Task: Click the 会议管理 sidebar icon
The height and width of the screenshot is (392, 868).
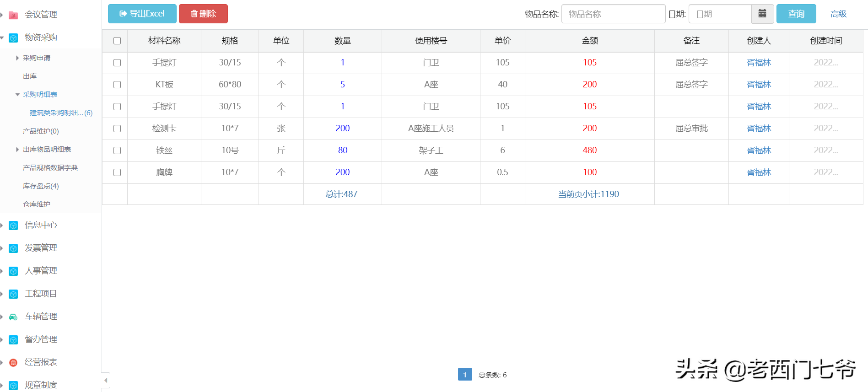Action: click(x=13, y=15)
